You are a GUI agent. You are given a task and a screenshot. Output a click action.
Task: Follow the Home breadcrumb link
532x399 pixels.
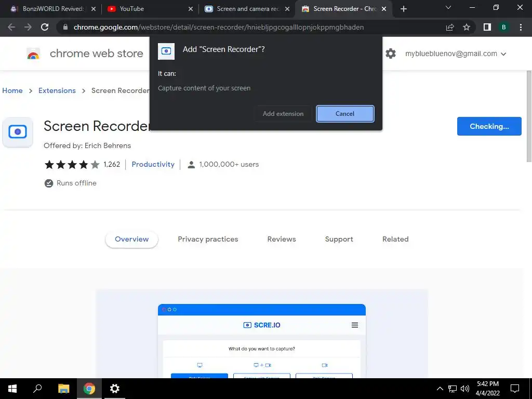pos(12,90)
